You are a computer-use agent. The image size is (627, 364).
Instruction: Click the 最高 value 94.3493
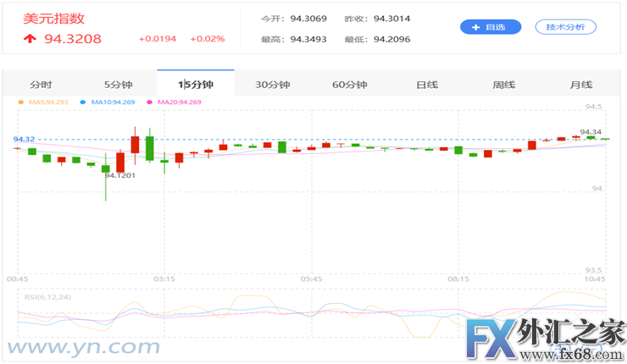point(308,40)
